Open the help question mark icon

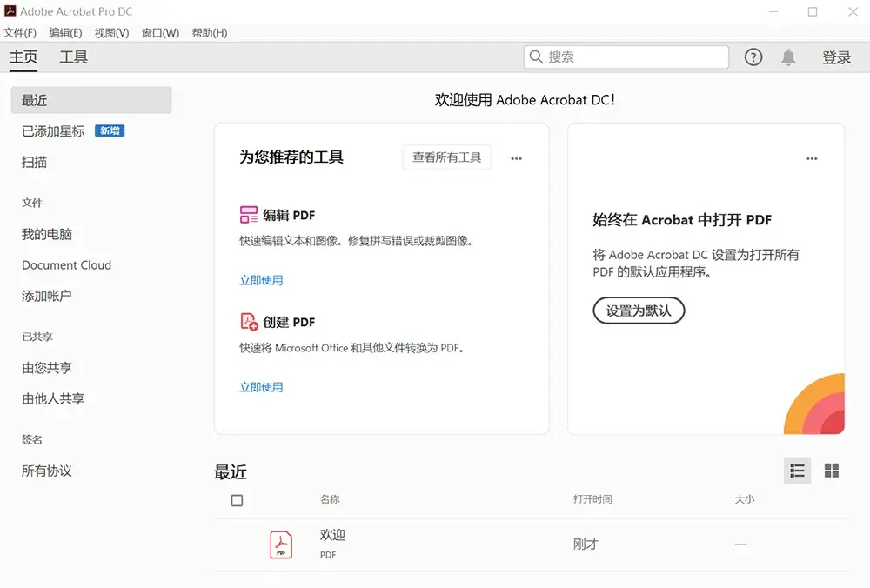pos(753,57)
